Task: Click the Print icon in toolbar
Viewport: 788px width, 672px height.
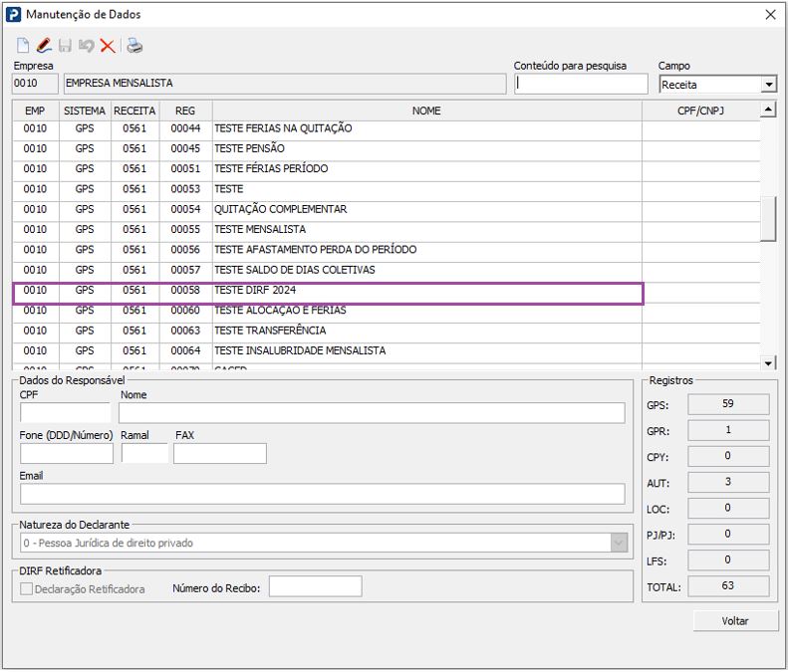Action: point(134,46)
